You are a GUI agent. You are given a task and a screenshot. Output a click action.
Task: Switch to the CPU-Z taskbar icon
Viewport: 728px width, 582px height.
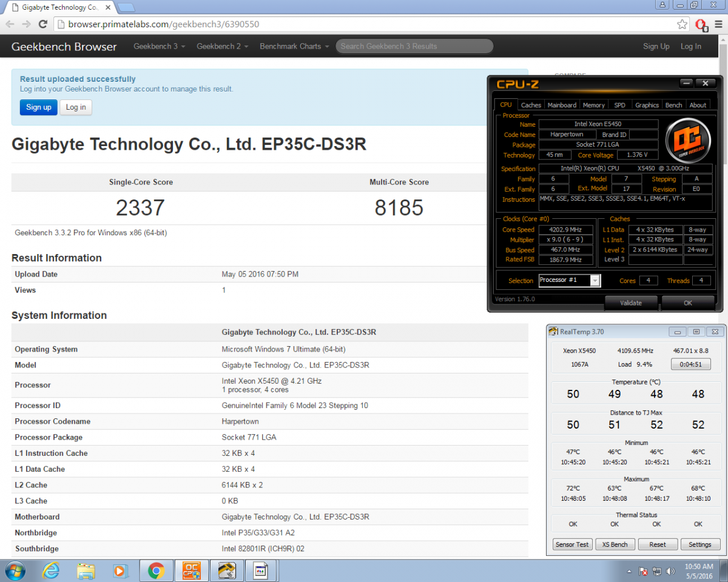point(192,570)
